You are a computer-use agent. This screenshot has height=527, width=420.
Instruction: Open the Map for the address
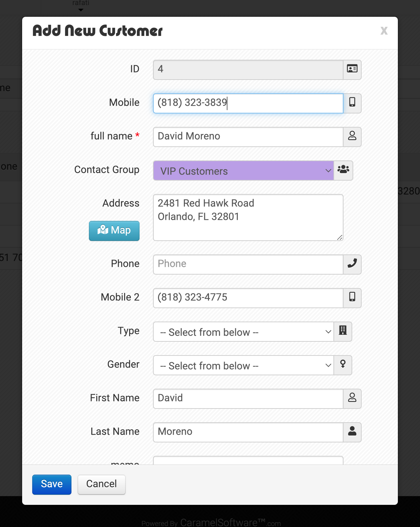114,231
